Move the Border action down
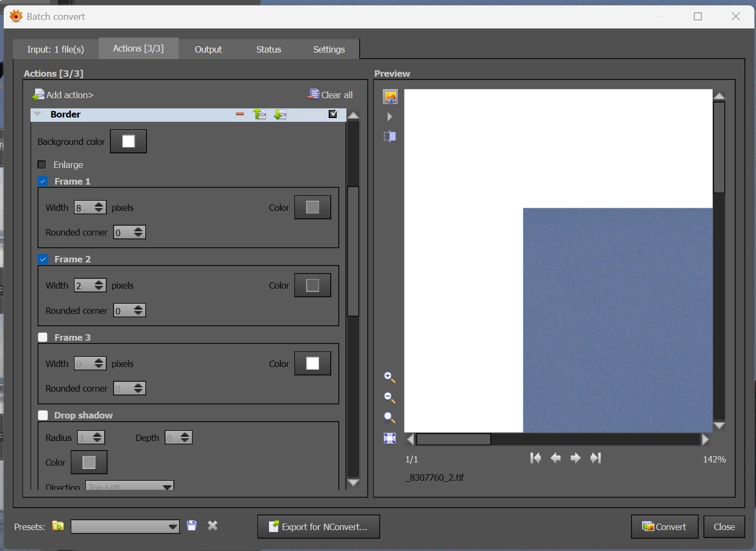The height and width of the screenshot is (551, 756). [280, 114]
